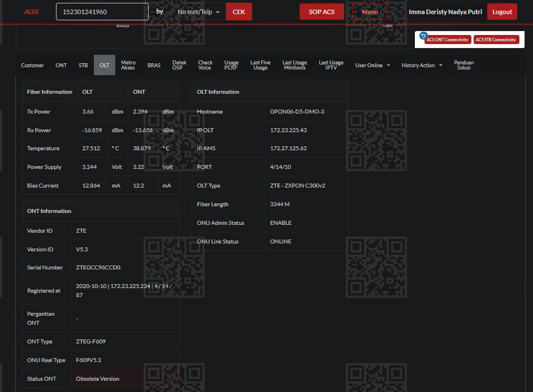The height and width of the screenshot is (392, 533).
Task: Open SOP ACS
Action: pyautogui.click(x=322, y=12)
